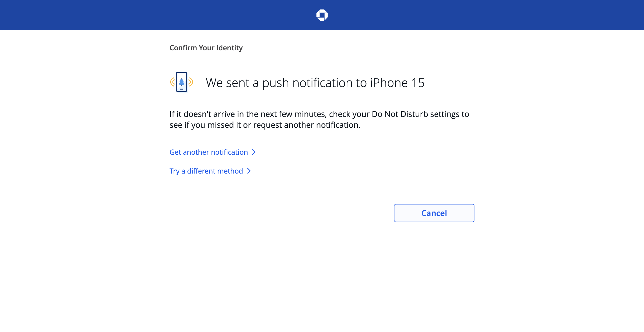Click the instruction paragraph's second line

(265, 125)
